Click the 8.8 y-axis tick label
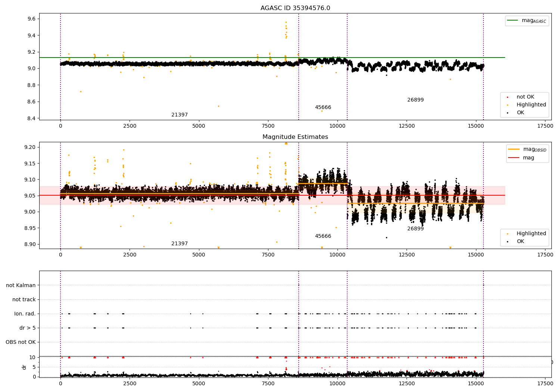The height and width of the screenshot is (392, 560). click(x=31, y=85)
